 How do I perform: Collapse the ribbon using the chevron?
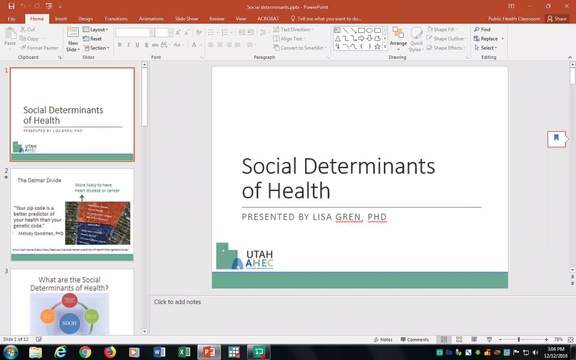570,57
